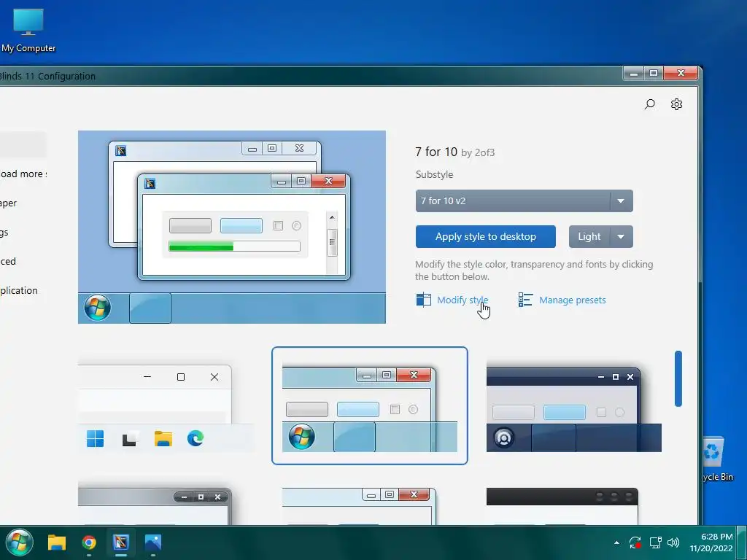This screenshot has height=560, width=747.
Task: Click the Manage presets list icon
Action: pyautogui.click(x=525, y=300)
